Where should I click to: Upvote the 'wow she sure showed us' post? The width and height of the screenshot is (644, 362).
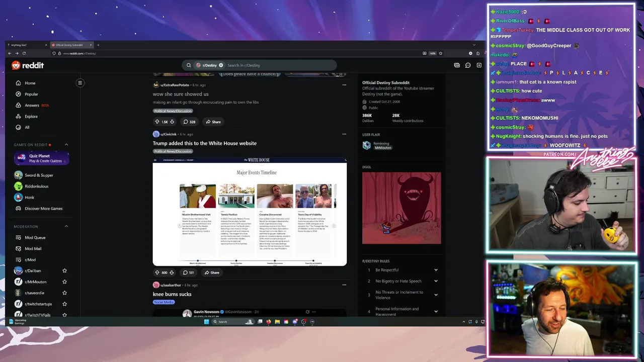pos(157,122)
